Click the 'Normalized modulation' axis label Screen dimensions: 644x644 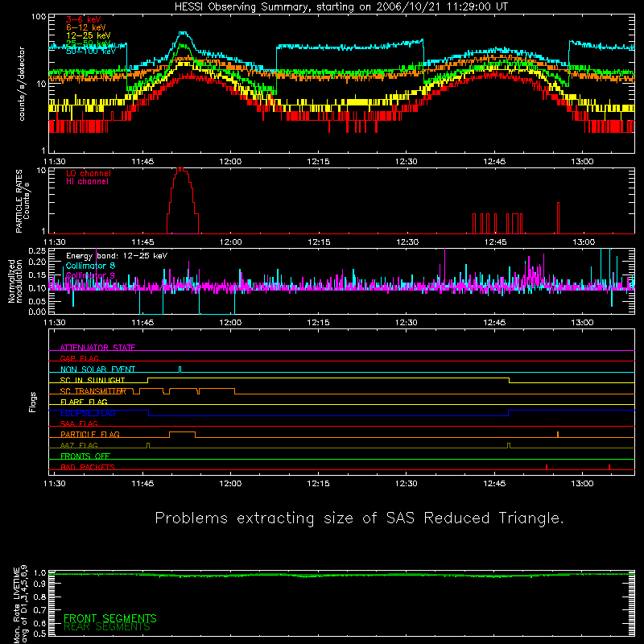tap(14, 281)
